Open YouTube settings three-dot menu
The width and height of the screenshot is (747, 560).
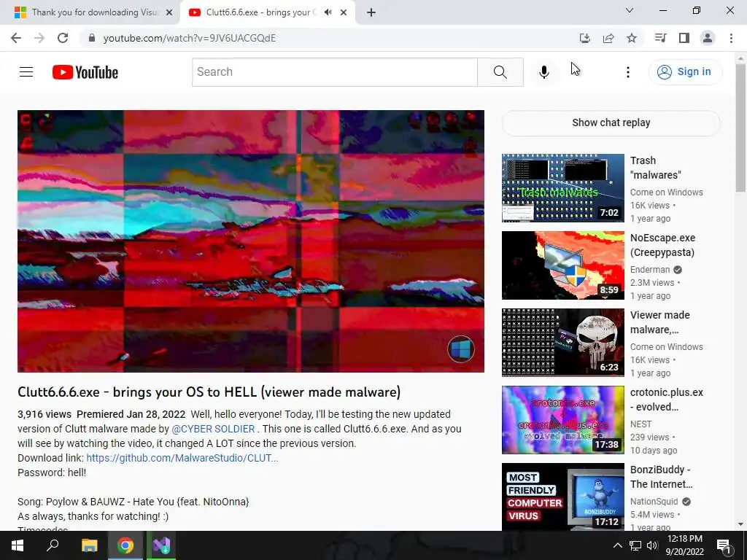pos(628,72)
